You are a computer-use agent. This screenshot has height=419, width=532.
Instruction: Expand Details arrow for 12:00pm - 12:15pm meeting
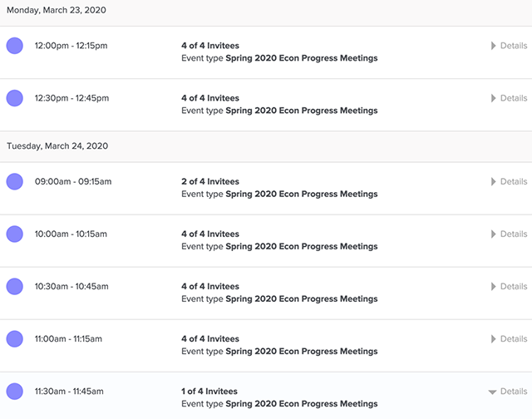(x=493, y=46)
